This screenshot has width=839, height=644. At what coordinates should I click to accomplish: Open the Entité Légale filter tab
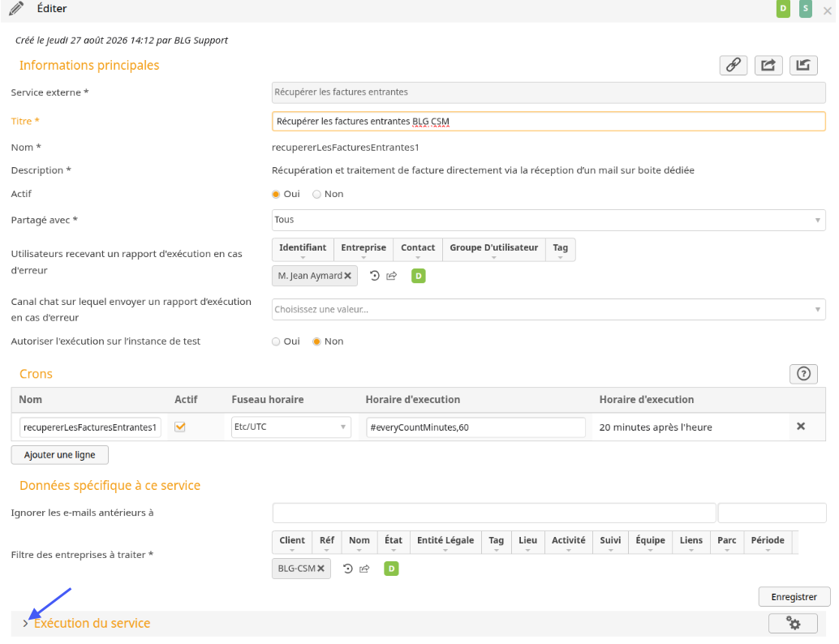coord(445,542)
